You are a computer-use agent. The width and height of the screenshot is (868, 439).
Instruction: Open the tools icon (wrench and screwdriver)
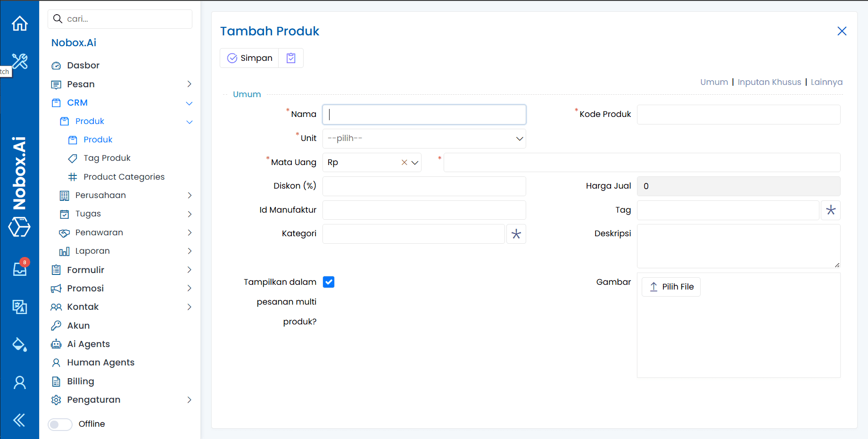coord(19,61)
